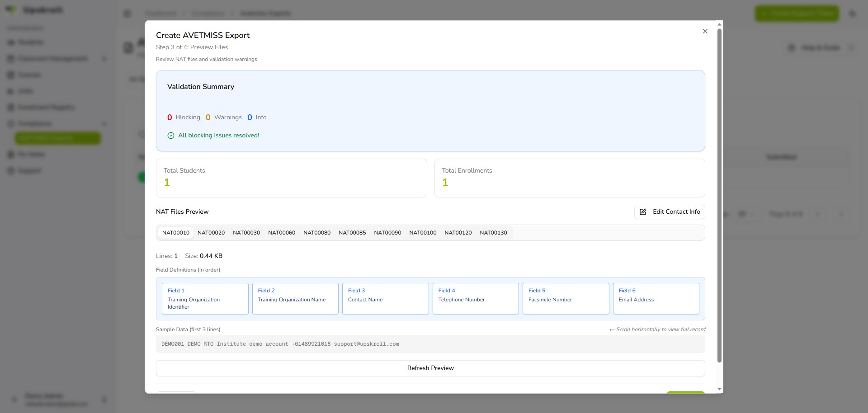
Task: Click the dialog's vertical scrollbar thumb
Action: coord(719,195)
